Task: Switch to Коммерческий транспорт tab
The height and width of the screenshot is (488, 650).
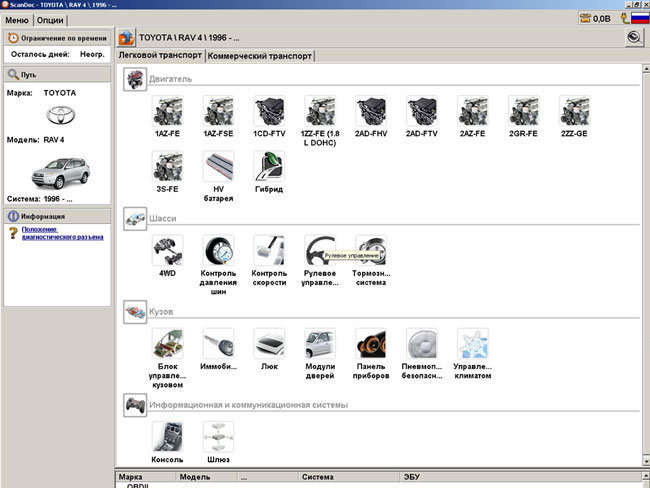Action: [259, 56]
